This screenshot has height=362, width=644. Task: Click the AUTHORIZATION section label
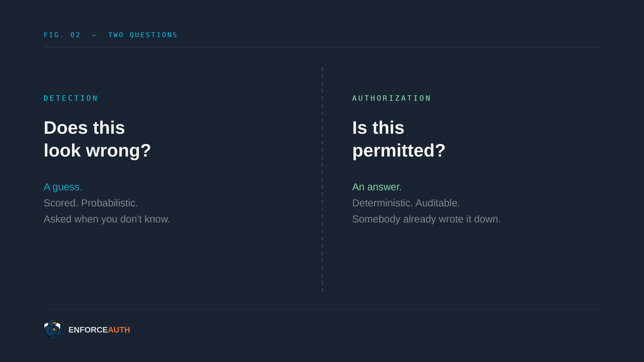pyautogui.click(x=391, y=98)
